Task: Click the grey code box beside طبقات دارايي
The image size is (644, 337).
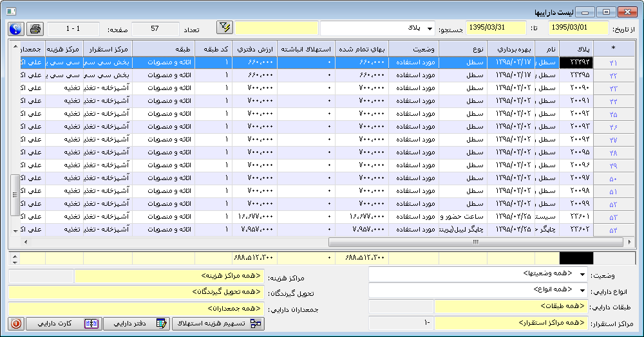Action: 401,306
